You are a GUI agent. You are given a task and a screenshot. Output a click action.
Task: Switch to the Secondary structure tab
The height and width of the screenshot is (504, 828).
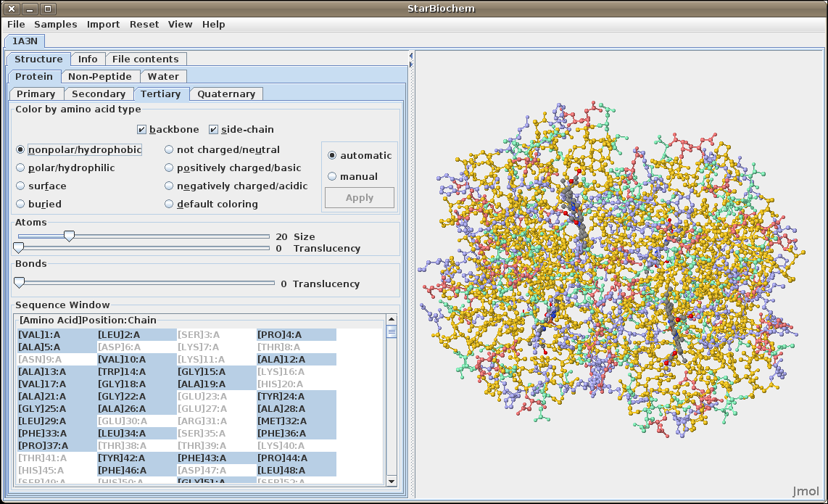[99, 94]
